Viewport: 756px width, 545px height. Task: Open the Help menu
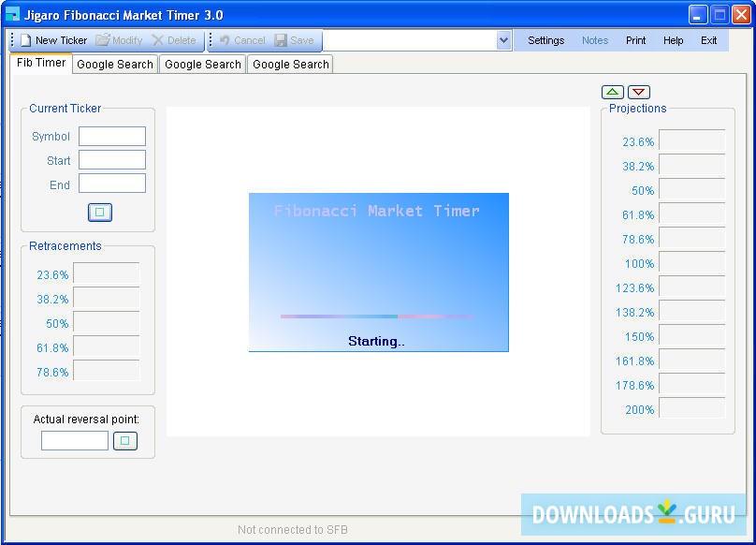(x=673, y=40)
